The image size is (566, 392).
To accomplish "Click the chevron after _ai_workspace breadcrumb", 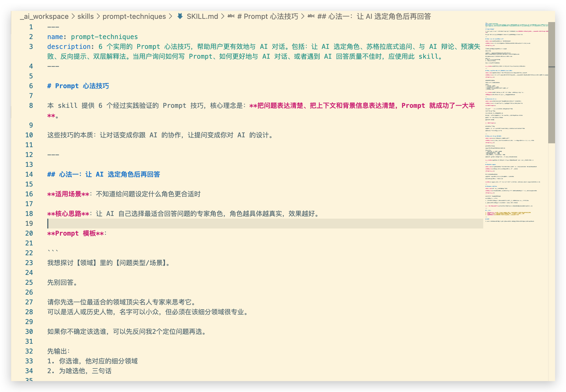I will coord(73,16).
